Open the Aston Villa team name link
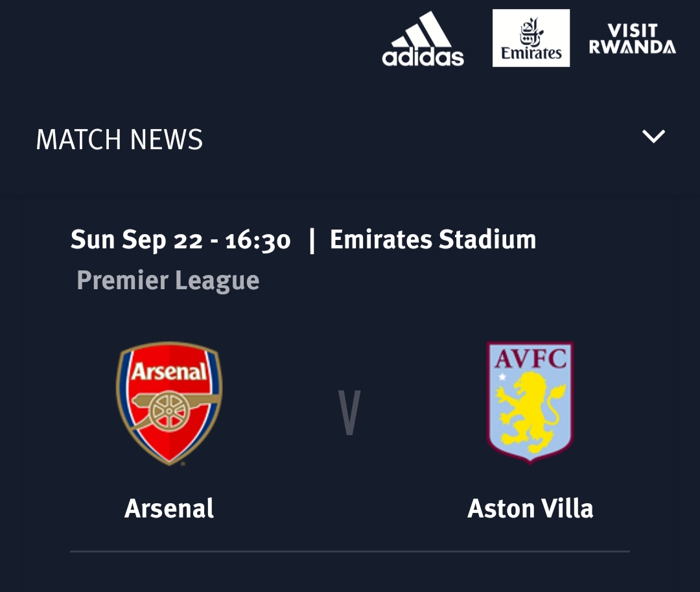 click(x=530, y=508)
